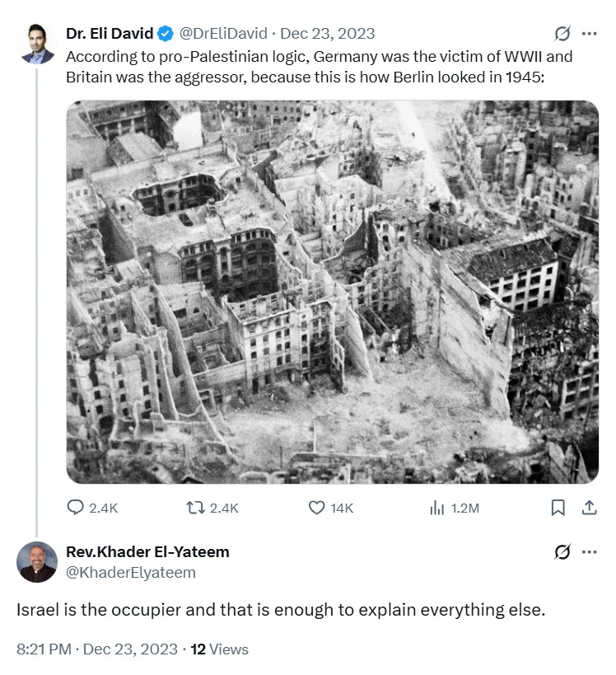Open view analytics showing 1.2M
616x675 pixels.
[x=437, y=508]
